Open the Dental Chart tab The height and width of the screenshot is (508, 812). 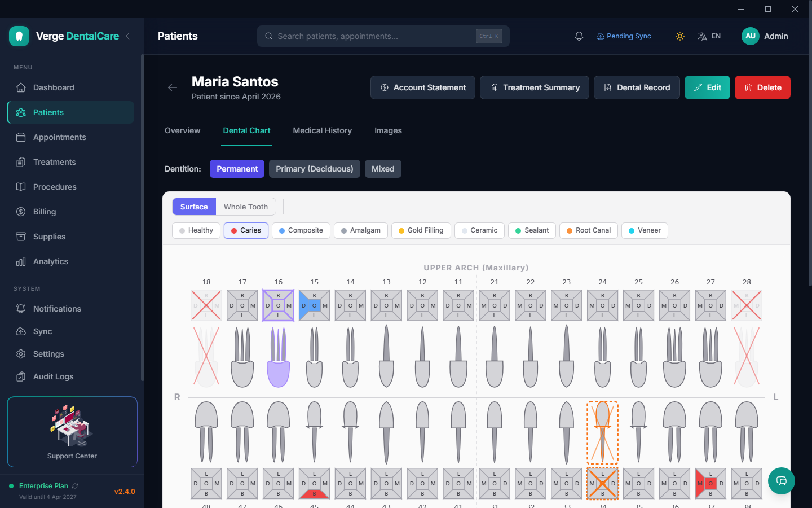click(x=246, y=130)
